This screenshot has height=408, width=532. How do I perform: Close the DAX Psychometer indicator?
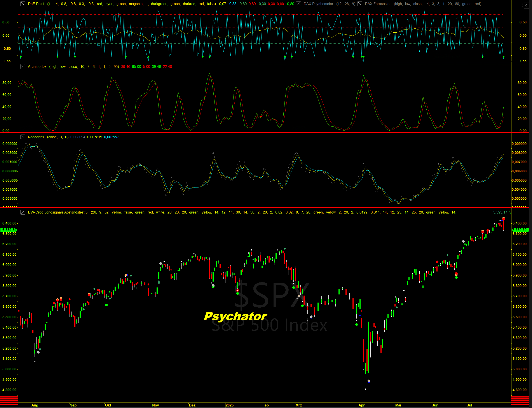pos(298,4)
